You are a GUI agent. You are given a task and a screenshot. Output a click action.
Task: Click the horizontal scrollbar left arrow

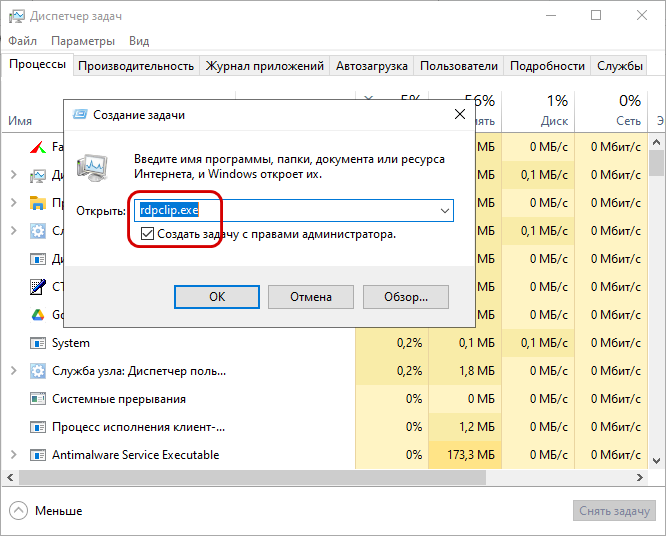[x=10, y=478]
